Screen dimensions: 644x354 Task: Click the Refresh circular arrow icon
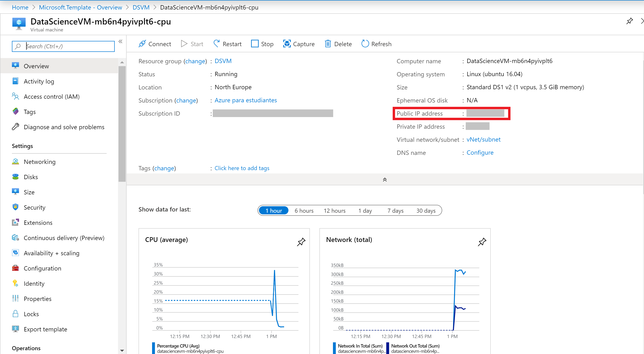pyautogui.click(x=365, y=44)
